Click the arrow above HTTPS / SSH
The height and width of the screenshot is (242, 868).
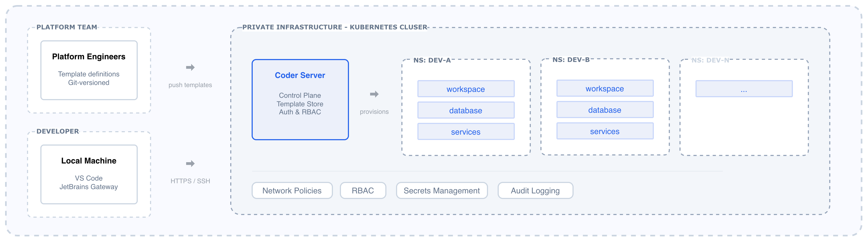pyautogui.click(x=190, y=163)
